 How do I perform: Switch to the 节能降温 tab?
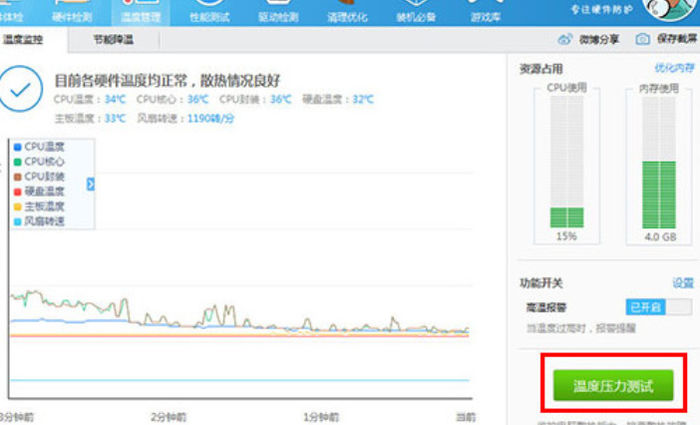[x=112, y=40]
